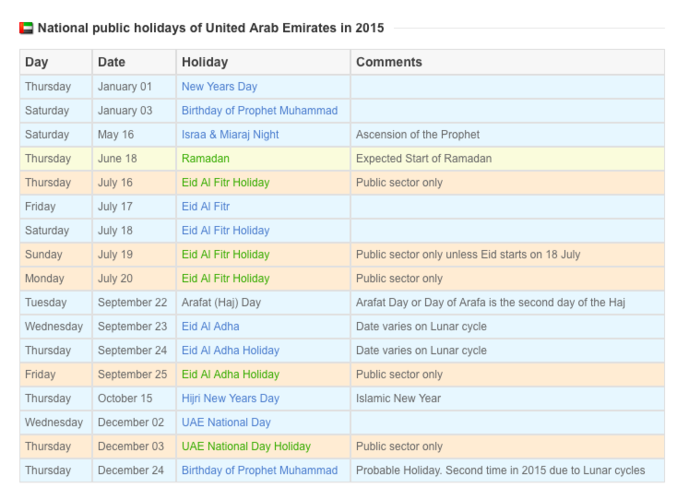Select the September 25 date cell
This screenshot has width=677, height=500.
pyautogui.click(x=134, y=374)
